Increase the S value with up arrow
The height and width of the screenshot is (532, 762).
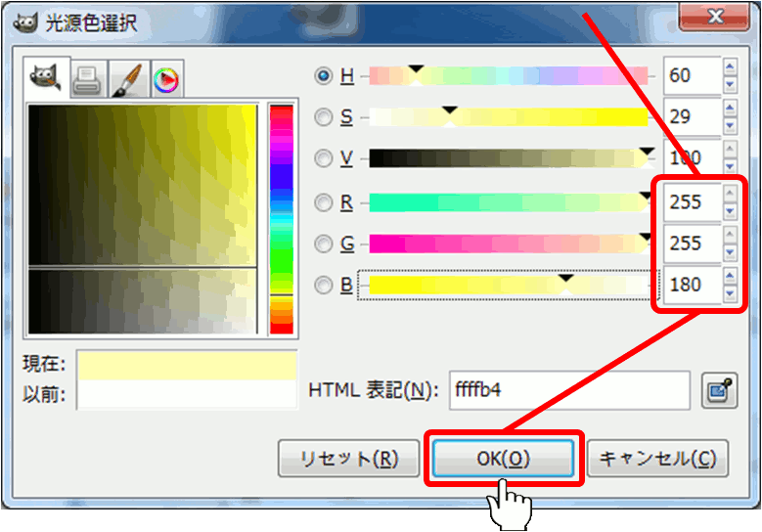[730, 110]
